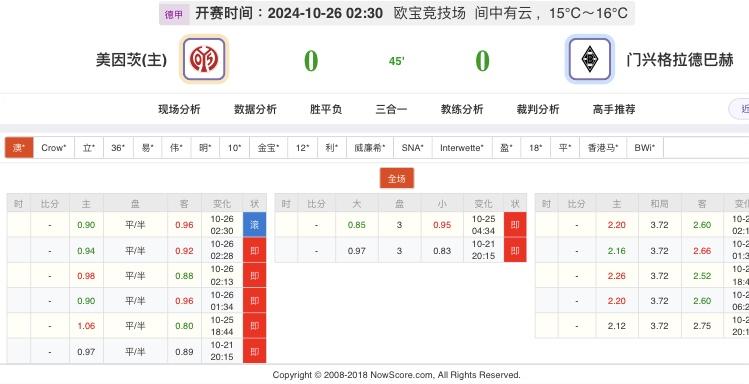Select the 威廉希* bookmaker tab

point(370,148)
